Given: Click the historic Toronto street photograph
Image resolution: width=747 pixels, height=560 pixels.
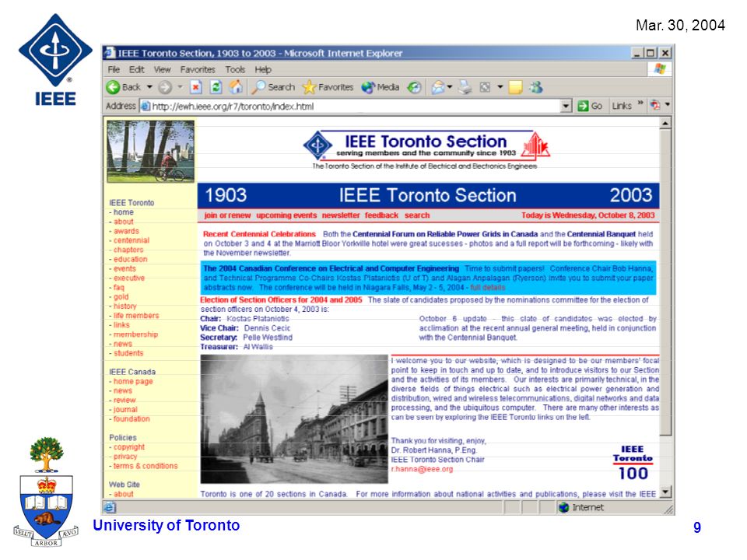Looking at the screenshot, I should pyautogui.click(x=294, y=419).
